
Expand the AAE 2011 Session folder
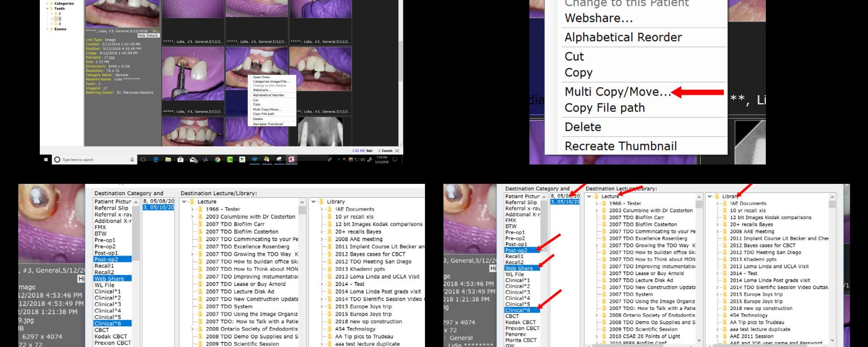[717, 336]
